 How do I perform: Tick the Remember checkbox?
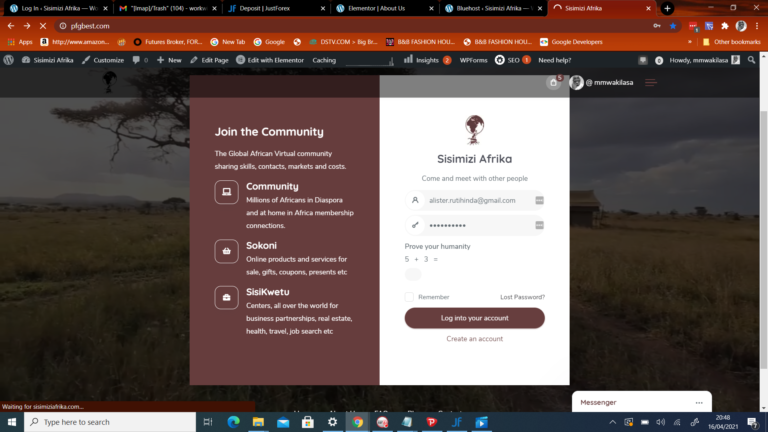coord(409,297)
